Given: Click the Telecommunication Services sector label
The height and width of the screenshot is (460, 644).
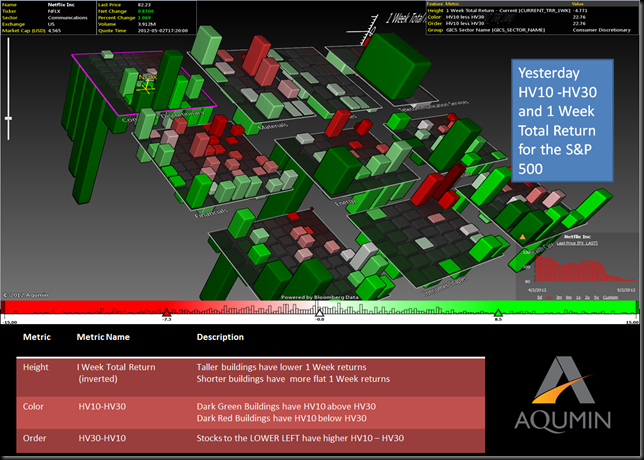Looking at the screenshot, I should click(435, 106).
